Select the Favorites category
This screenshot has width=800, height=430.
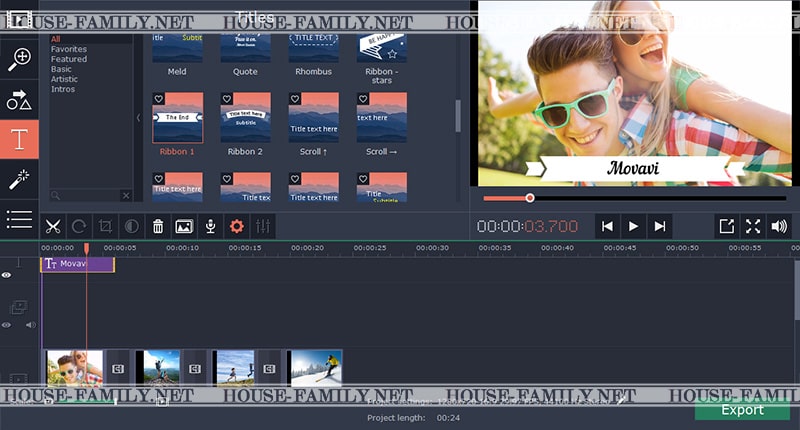(69, 49)
